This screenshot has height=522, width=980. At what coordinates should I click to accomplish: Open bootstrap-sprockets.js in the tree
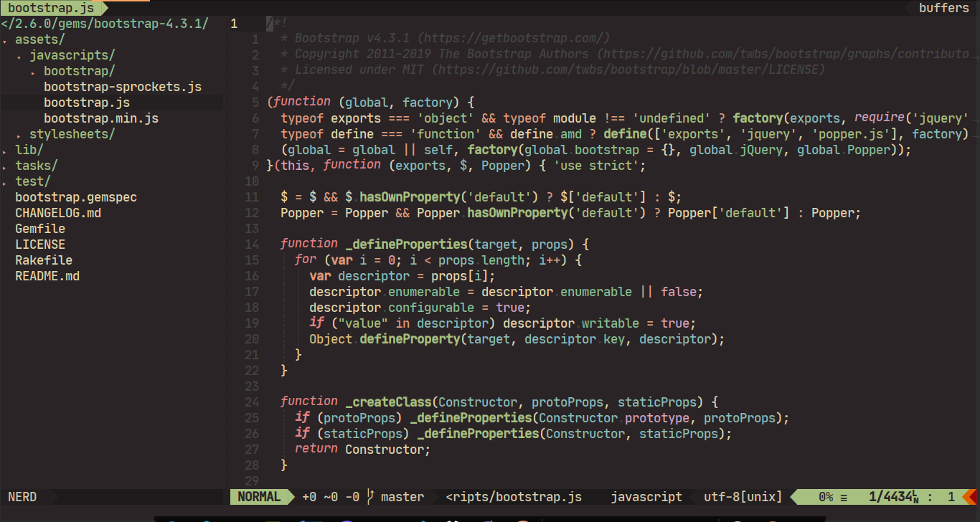(x=123, y=87)
